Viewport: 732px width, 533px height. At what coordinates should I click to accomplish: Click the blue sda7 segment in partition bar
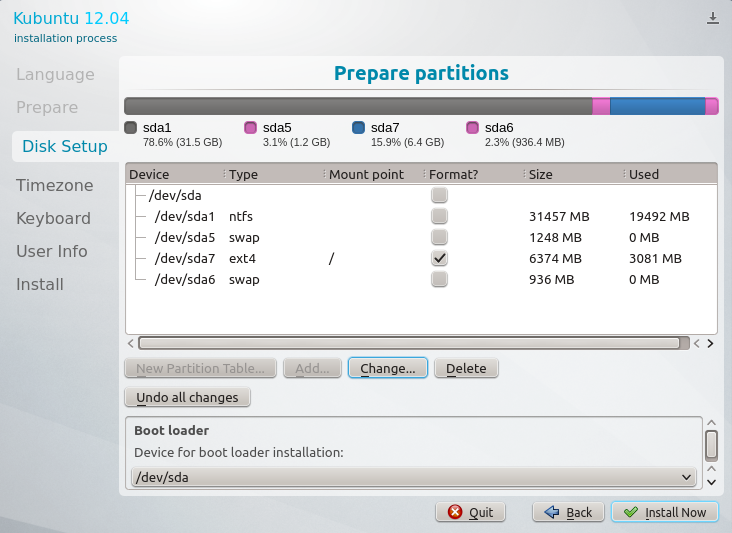657,106
